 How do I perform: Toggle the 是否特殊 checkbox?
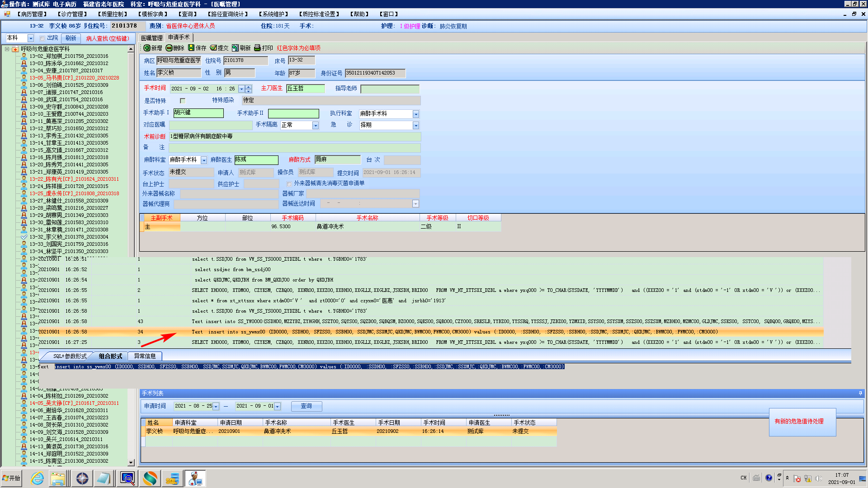[183, 101]
